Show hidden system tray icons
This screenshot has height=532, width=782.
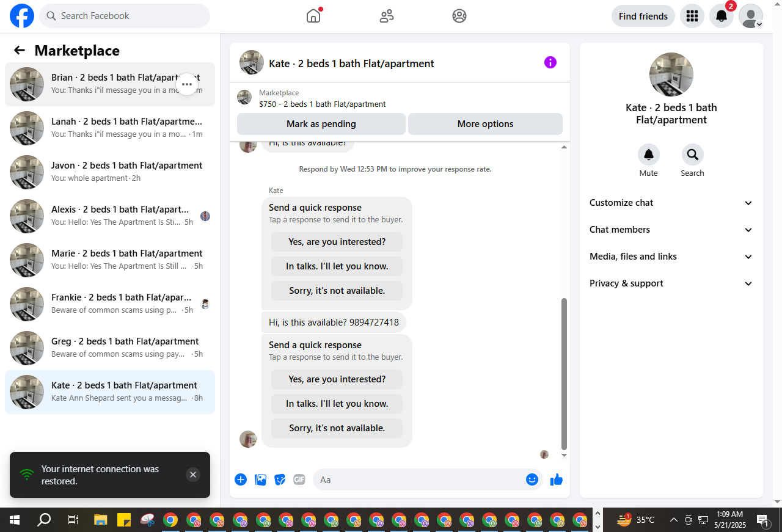click(673, 520)
